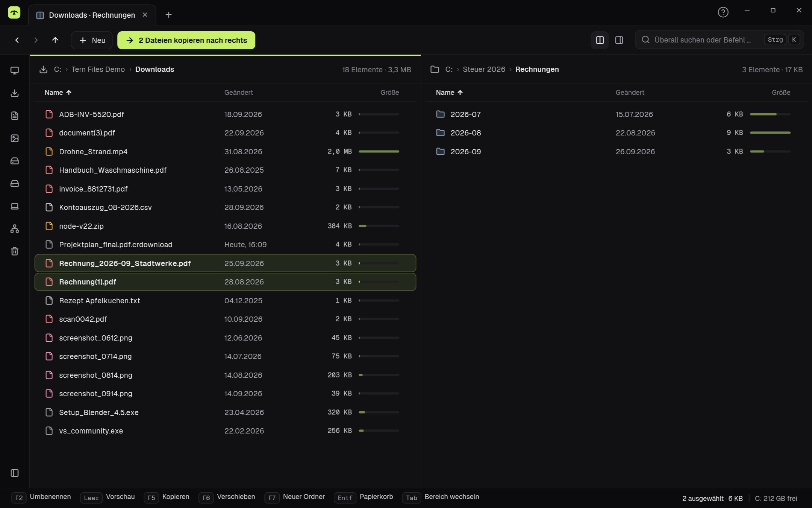The image size is (812, 508).
Task: Click 2 Dateien kopieren nach rechts
Action: tap(186, 40)
